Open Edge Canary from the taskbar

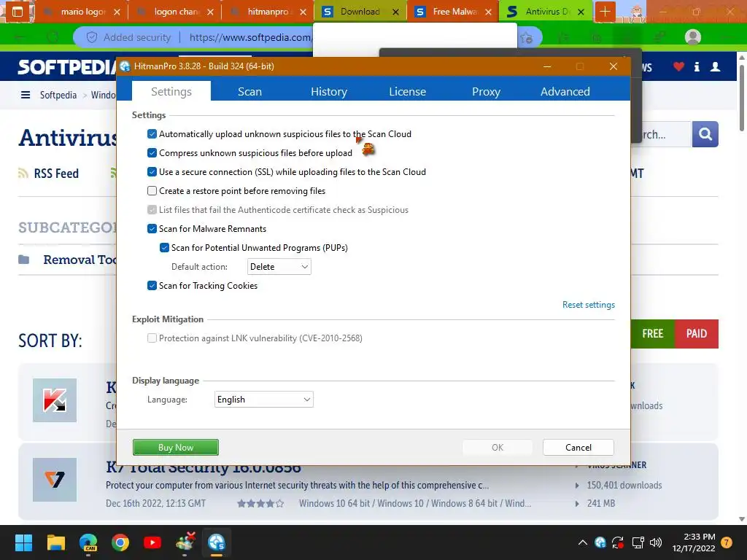[x=88, y=542]
